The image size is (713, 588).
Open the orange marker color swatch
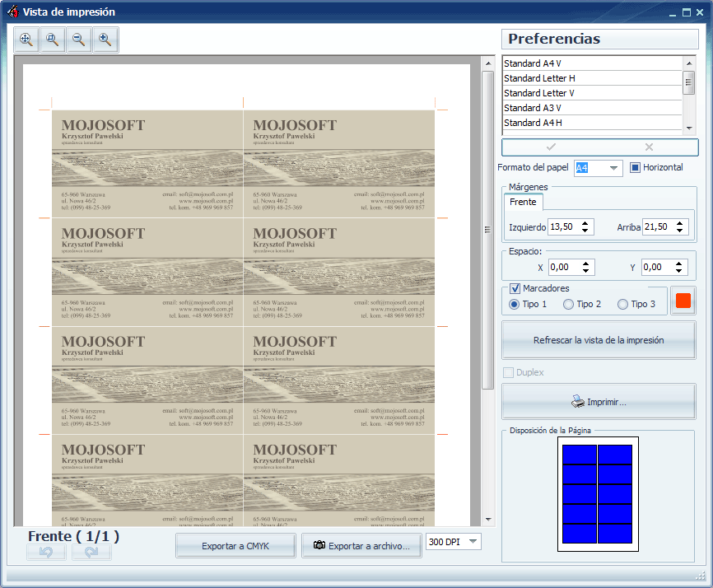tap(683, 301)
